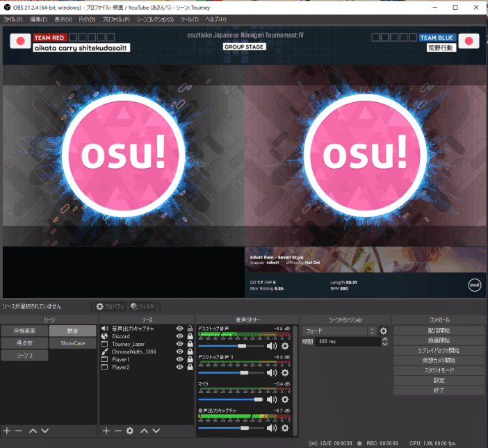Select the ShowCase scene
Viewport: 488px width, 448px height.
72,343
